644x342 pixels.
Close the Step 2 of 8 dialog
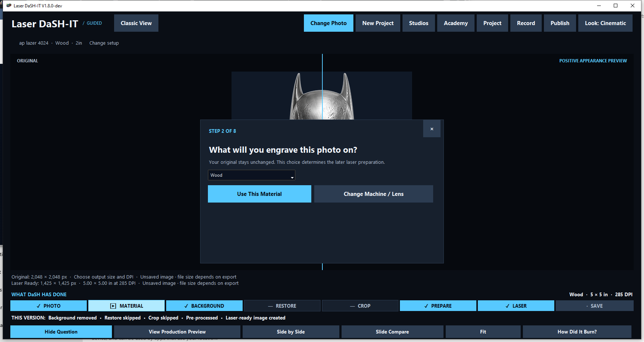click(432, 129)
